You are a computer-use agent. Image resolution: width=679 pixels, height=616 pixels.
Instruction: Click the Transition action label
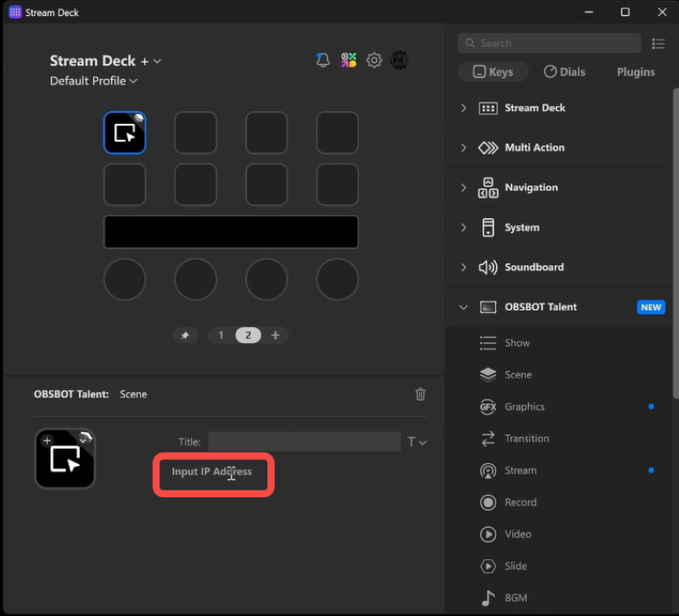[x=526, y=439]
